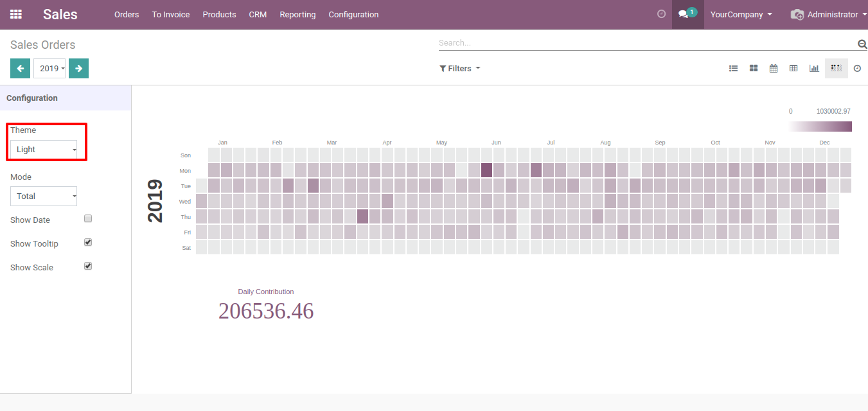Go to previous year with left arrow
This screenshot has width=868, height=411.
click(x=20, y=68)
